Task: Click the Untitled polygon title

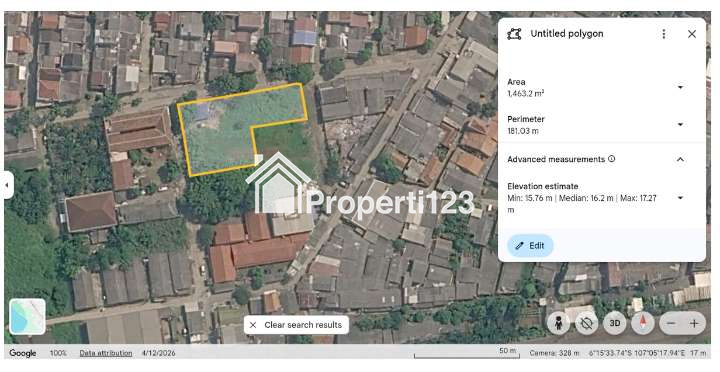Action: click(x=567, y=34)
